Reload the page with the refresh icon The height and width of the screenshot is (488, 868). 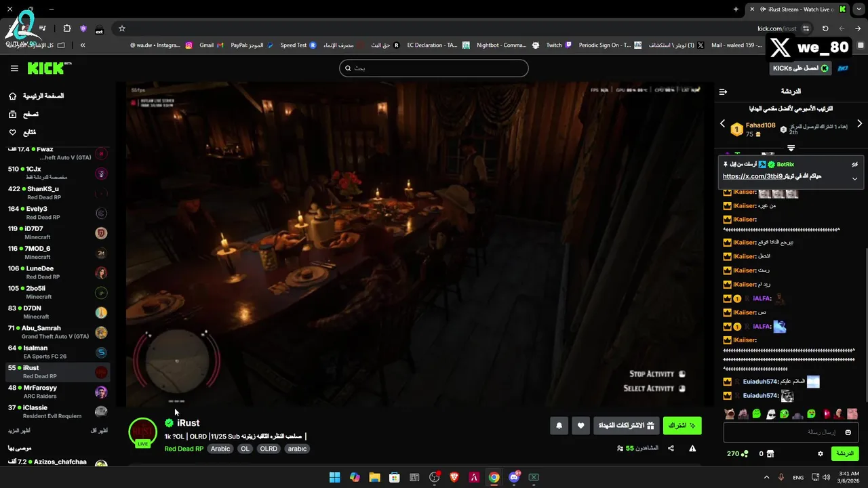pyautogui.click(x=825, y=28)
